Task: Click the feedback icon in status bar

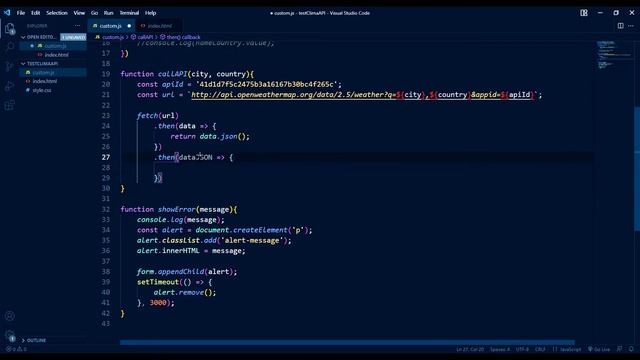Action: point(620,349)
